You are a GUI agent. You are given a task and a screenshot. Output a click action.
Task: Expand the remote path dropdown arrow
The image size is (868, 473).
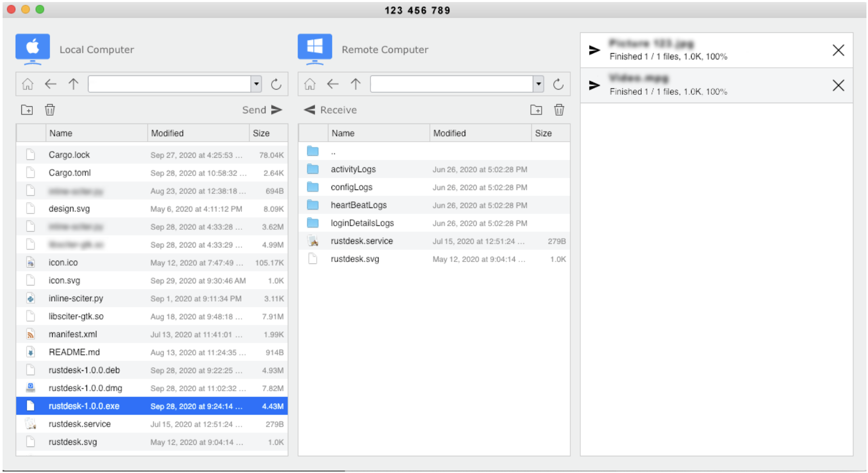539,84
